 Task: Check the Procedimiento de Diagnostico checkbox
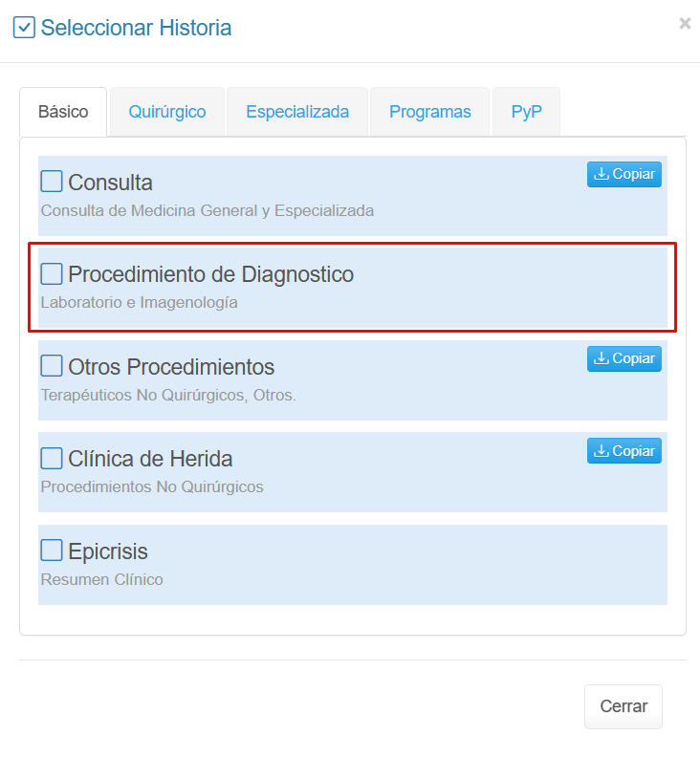(52, 274)
